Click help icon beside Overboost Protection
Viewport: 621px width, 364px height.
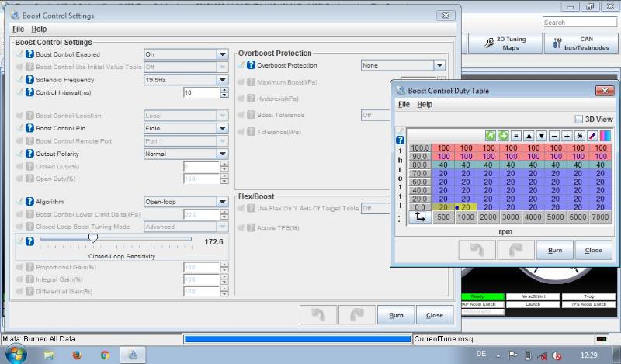[252, 65]
